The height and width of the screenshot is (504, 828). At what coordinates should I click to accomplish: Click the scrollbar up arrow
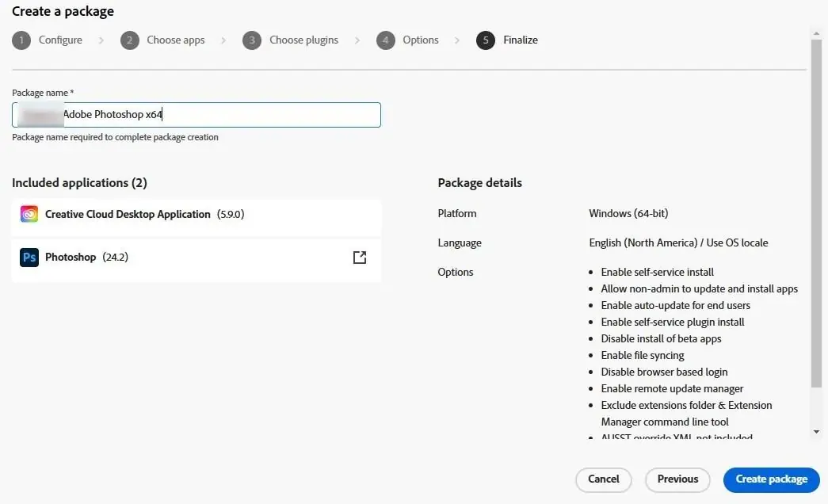(x=816, y=33)
